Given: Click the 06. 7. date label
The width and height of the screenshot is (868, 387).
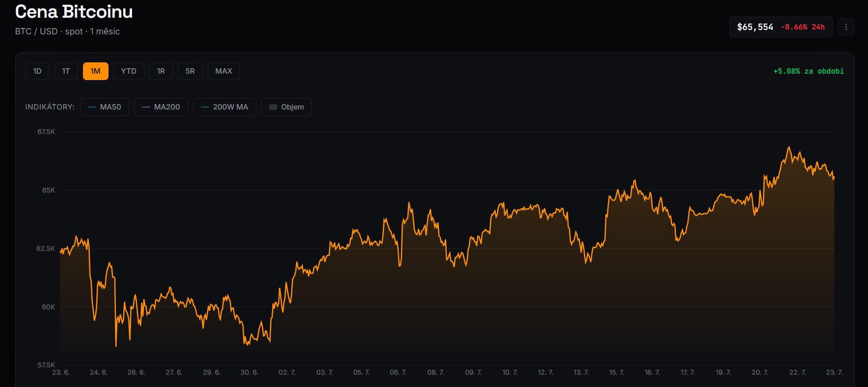Looking at the screenshot, I should (x=398, y=372).
